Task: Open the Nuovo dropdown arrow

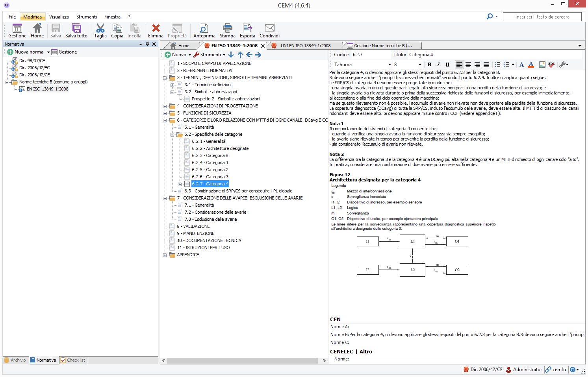Action: [x=189, y=55]
